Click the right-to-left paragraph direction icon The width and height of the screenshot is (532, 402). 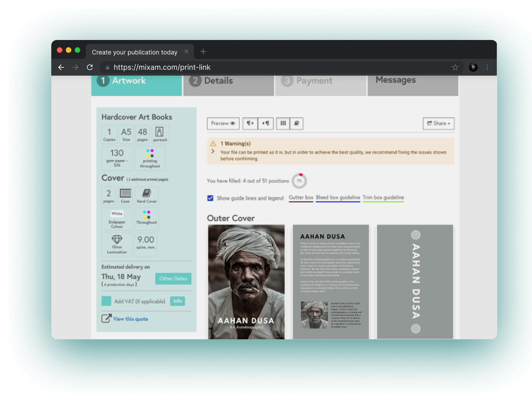[x=266, y=123]
